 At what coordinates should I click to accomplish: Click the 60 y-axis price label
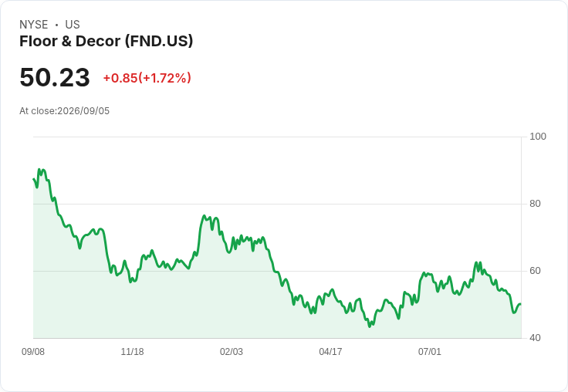pos(535,271)
